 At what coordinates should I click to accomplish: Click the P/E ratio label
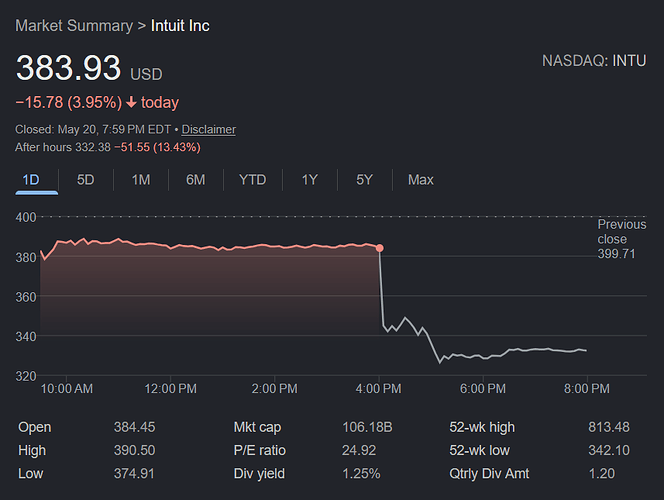tap(260, 450)
